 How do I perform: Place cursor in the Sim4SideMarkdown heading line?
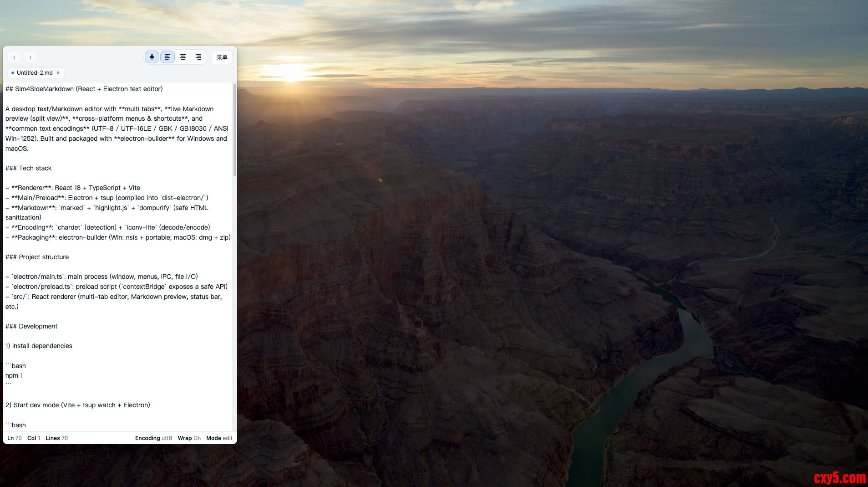tap(84, 89)
